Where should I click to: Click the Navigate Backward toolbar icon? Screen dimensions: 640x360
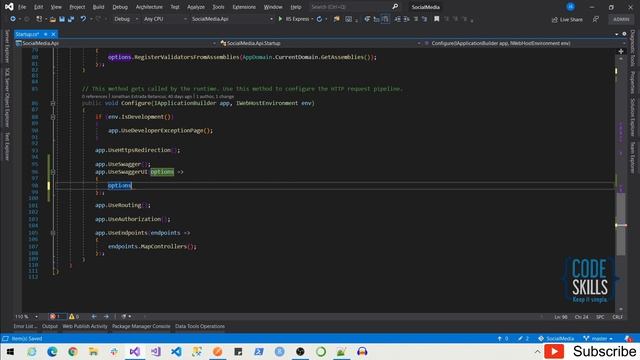click(x=13, y=19)
